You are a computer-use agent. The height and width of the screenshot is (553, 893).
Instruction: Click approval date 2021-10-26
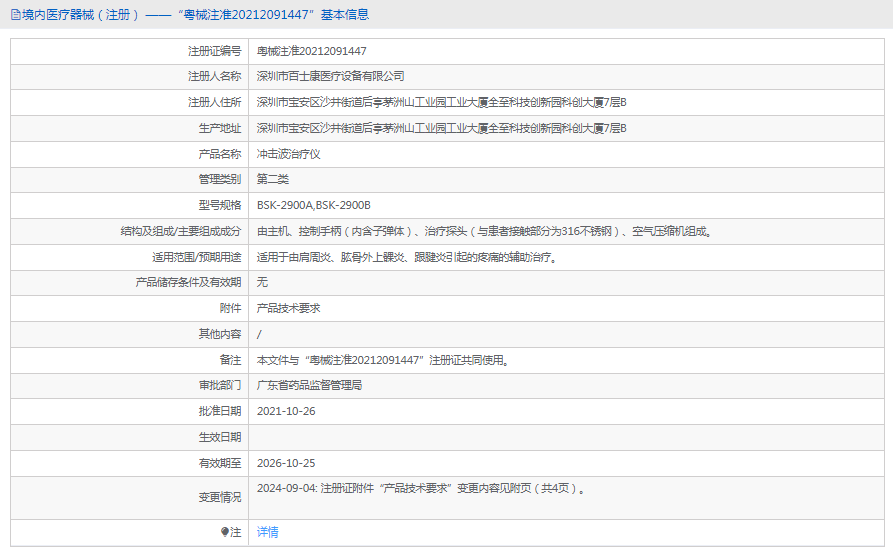click(x=286, y=411)
